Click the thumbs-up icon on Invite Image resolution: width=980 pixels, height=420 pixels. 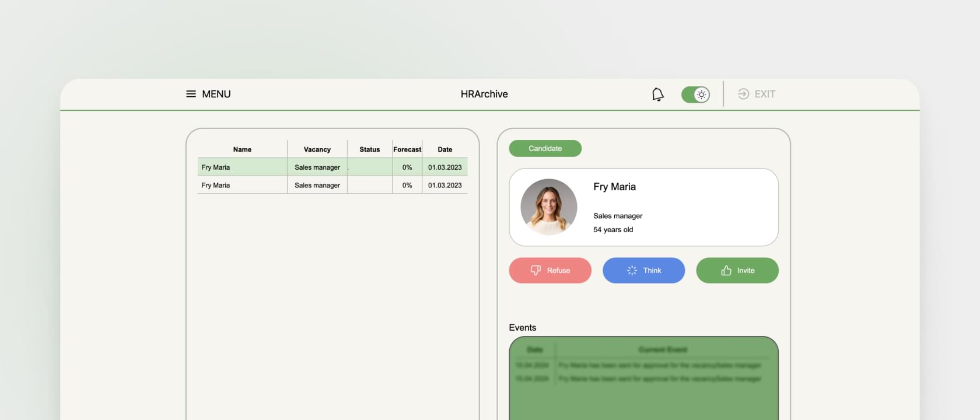coord(726,271)
